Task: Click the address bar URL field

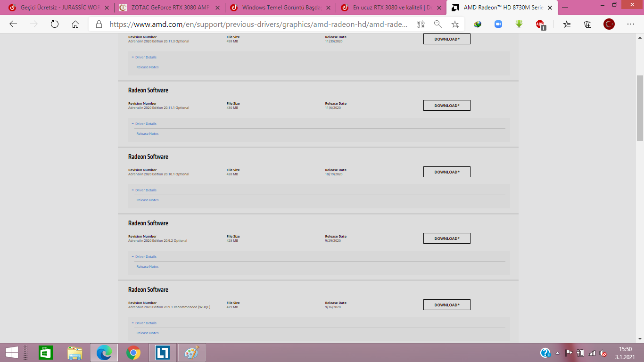Action: 258,25
